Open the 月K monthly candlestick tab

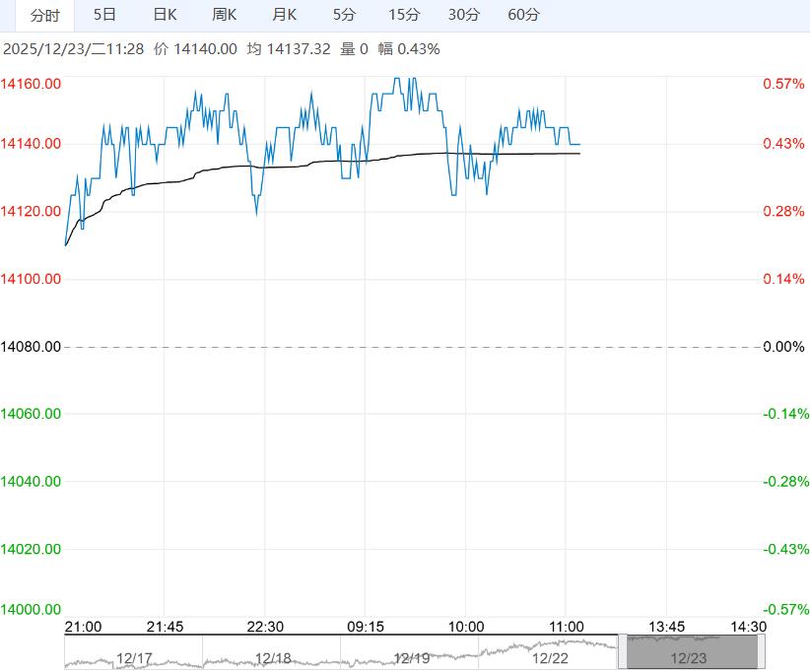coord(285,15)
